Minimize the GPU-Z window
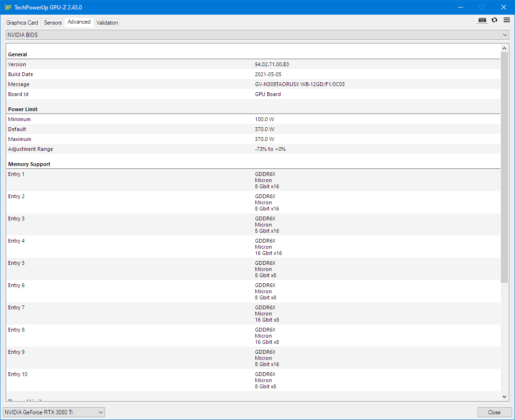This screenshot has width=515, height=420. tap(461, 7)
